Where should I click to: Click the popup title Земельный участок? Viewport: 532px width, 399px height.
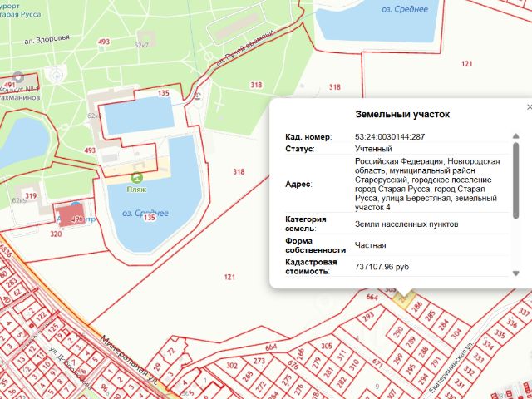[402, 114]
